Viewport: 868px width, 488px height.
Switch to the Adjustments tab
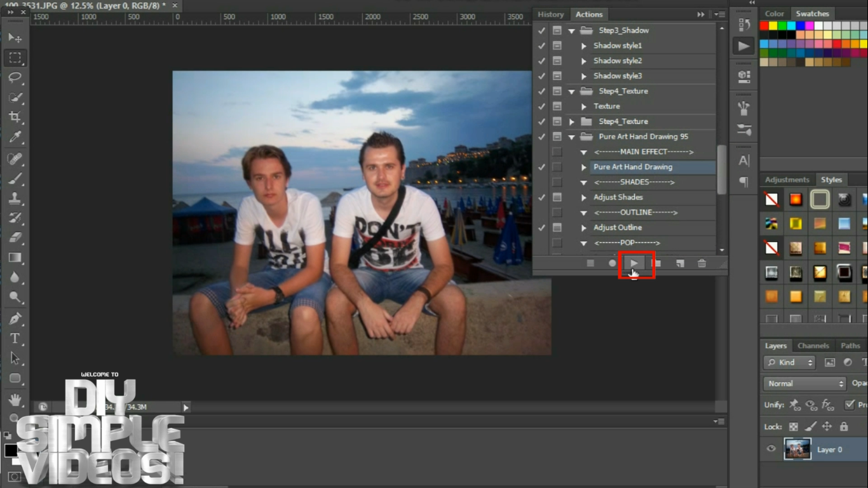click(x=787, y=180)
